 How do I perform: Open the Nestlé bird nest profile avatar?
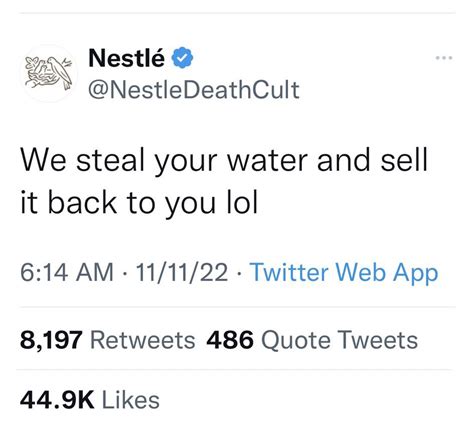pyautogui.click(x=49, y=73)
